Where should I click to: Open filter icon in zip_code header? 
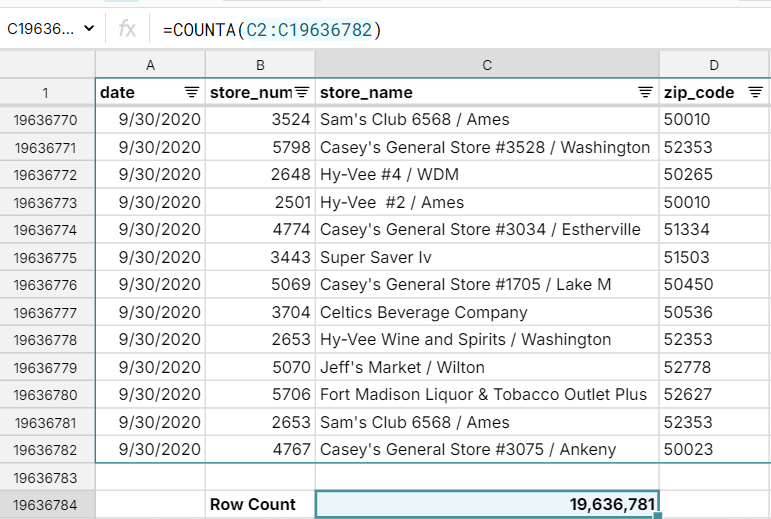point(755,92)
